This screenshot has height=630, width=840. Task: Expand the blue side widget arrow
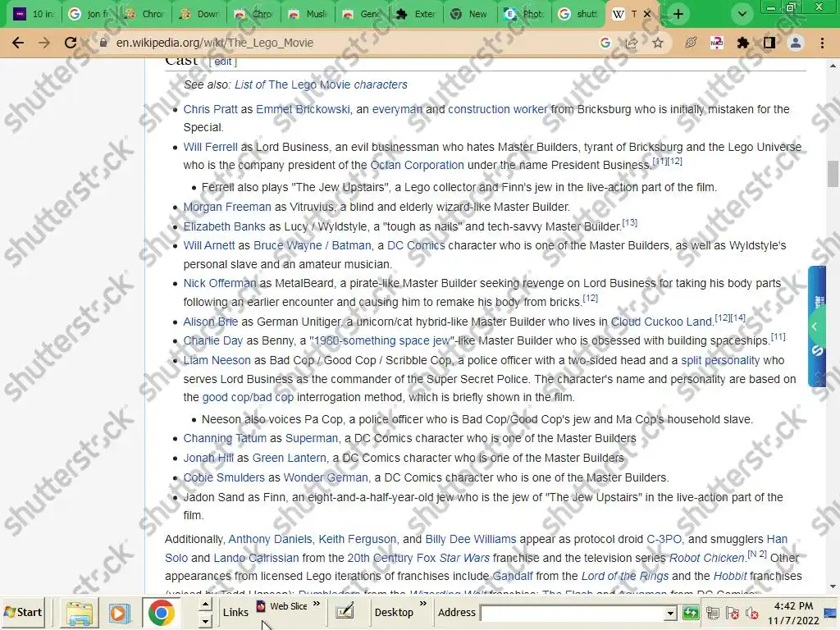click(x=815, y=326)
